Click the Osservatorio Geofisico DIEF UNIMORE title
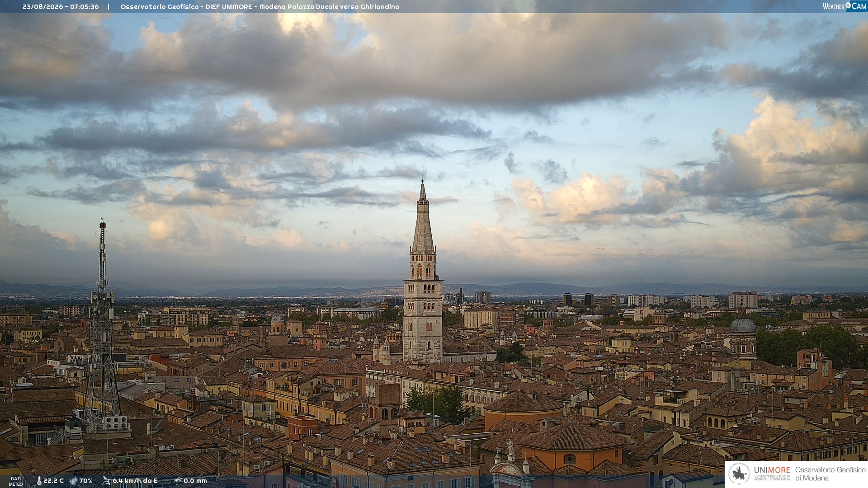868x488 pixels. click(260, 7)
